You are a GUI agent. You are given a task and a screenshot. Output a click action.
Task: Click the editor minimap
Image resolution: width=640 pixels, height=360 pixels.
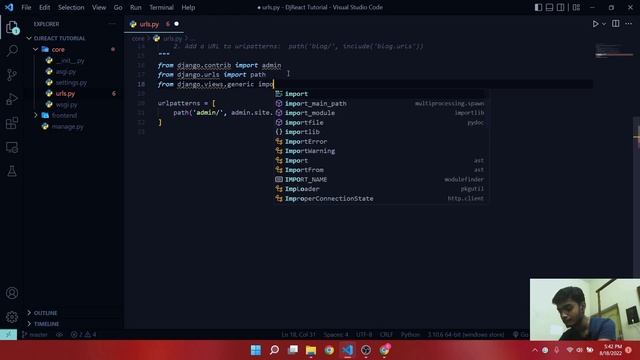614,51
